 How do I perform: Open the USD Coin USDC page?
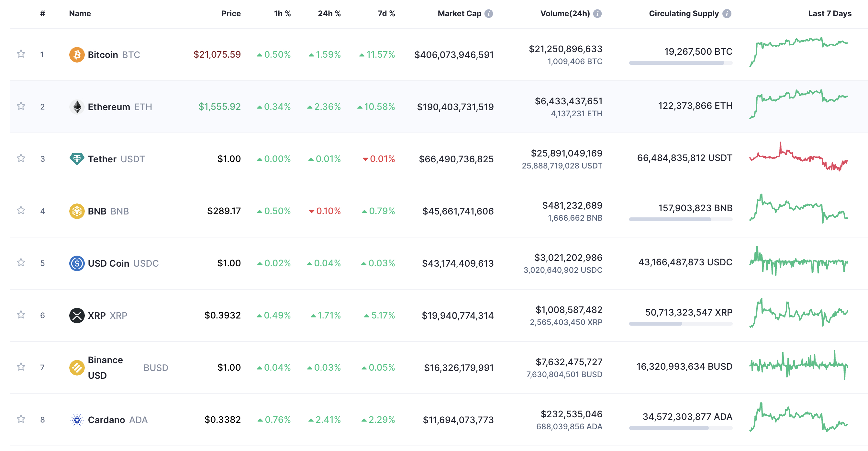(123, 263)
